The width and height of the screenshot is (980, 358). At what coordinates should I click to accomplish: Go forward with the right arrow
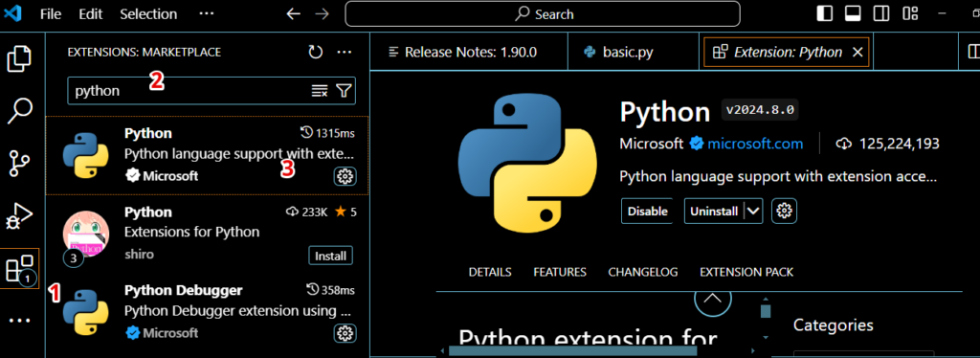[x=322, y=13]
